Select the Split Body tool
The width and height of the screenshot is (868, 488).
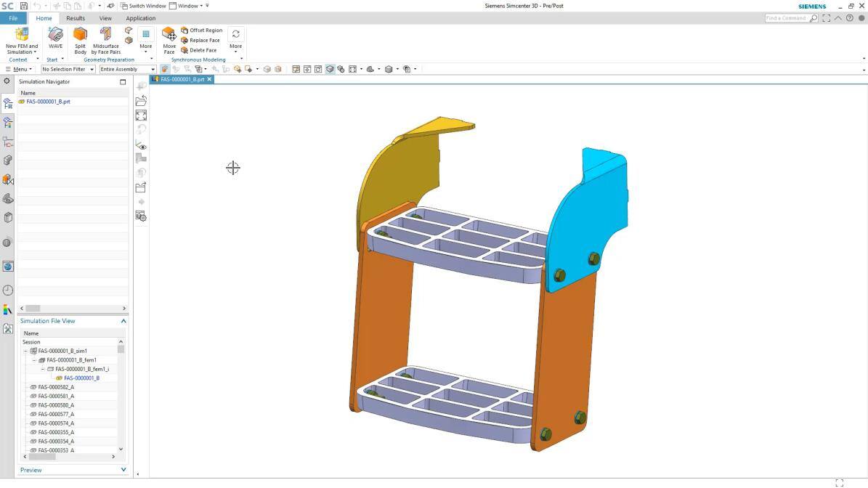[x=80, y=38]
